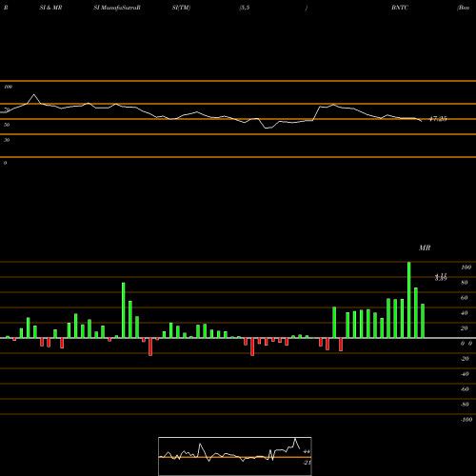Click the 'SI & MR' header label

tap(50, 8)
